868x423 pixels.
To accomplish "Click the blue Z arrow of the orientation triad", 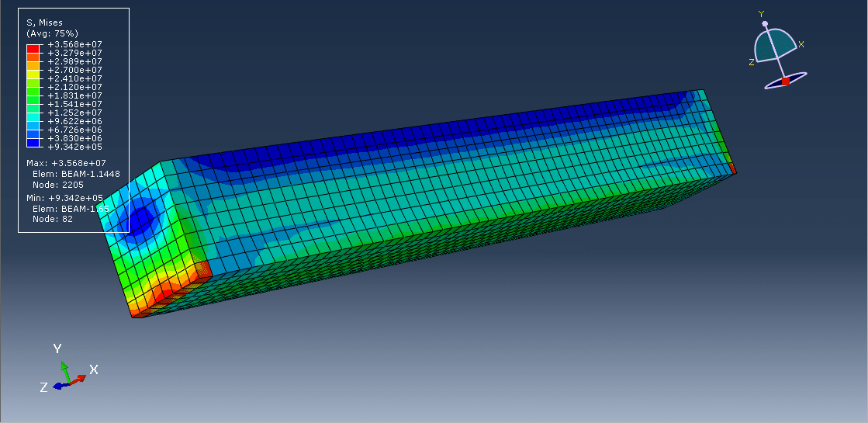I will pos(59,385).
